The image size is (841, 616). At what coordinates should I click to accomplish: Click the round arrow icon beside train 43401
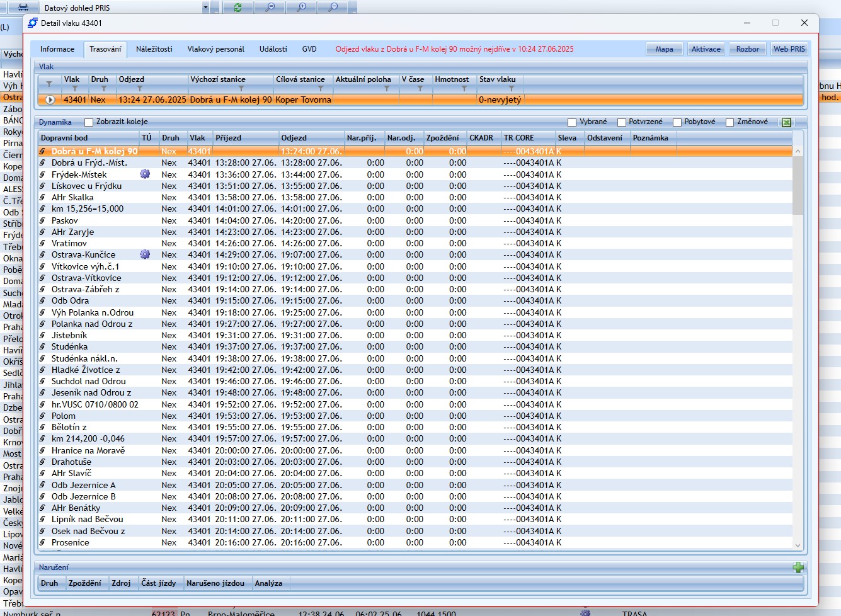pyautogui.click(x=50, y=100)
